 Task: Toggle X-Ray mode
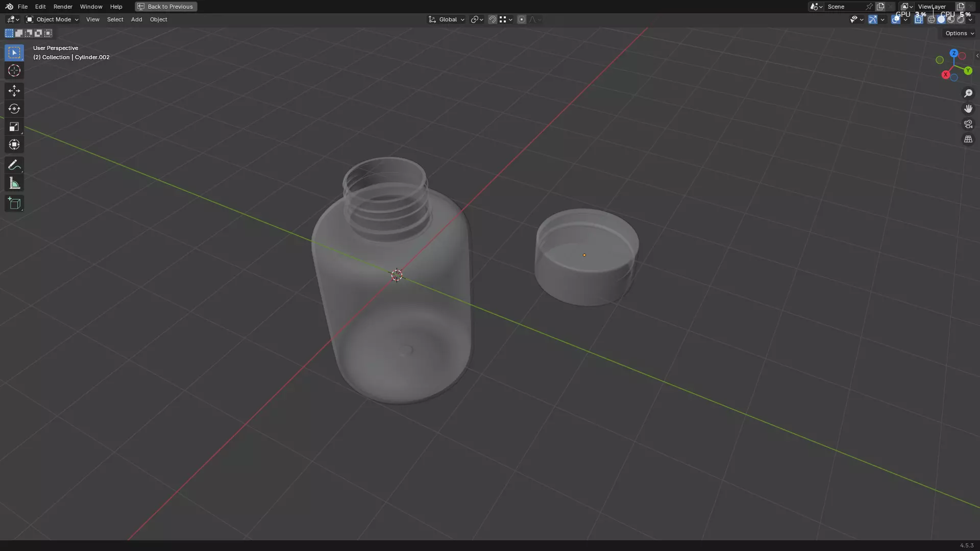click(x=918, y=19)
